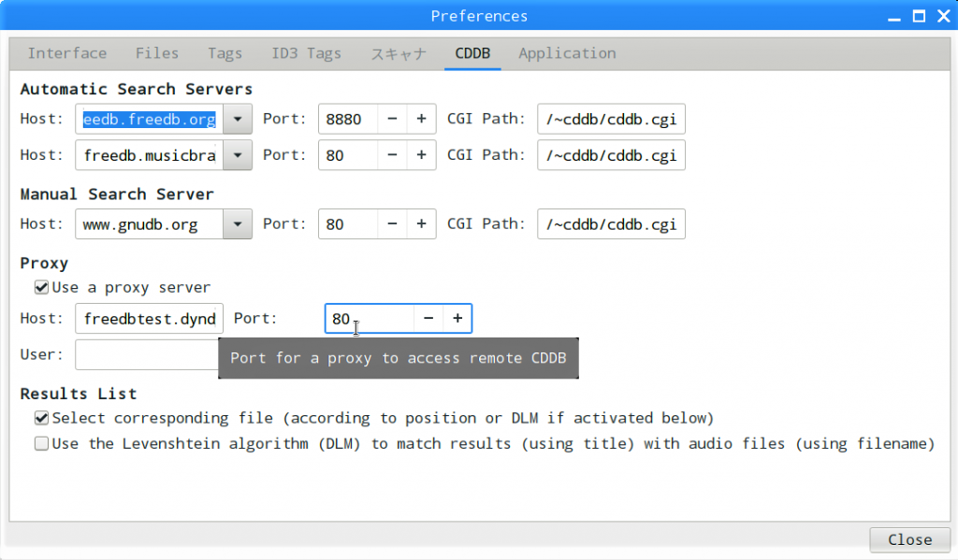
Task: Disable Use a proxy server checkbox
Action: click(41, 287)
